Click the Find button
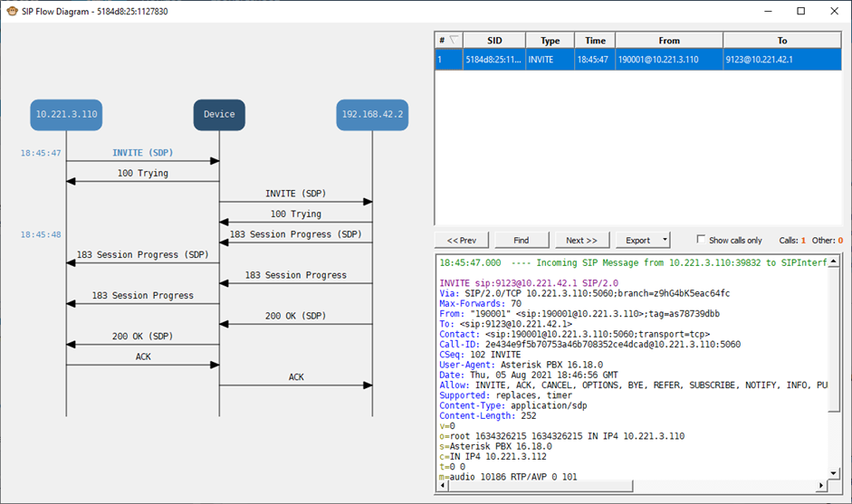 tap(522, 240)
